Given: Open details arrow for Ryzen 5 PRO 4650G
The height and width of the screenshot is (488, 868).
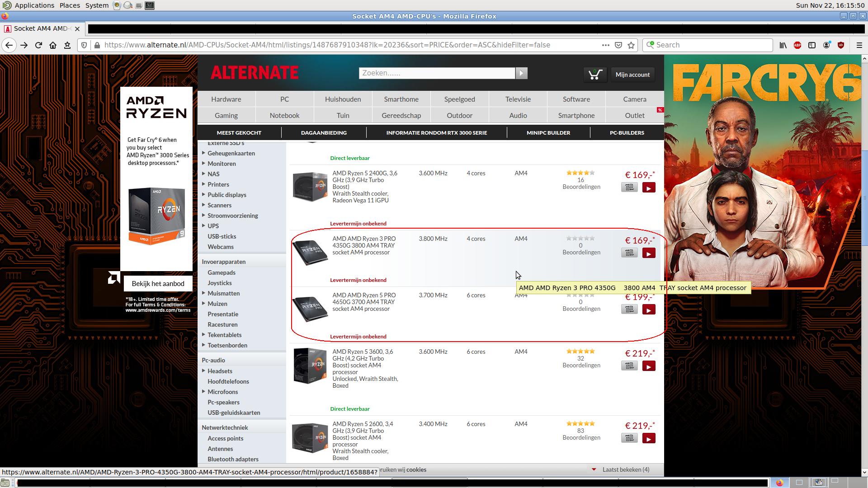Looking at the screenshot, I should pos(649,310).
